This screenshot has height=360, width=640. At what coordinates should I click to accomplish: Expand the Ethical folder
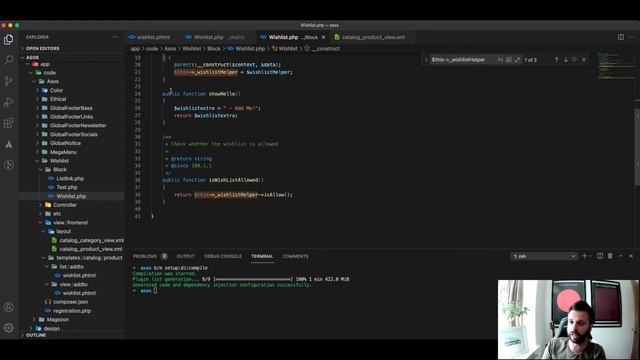pos(58,99)
